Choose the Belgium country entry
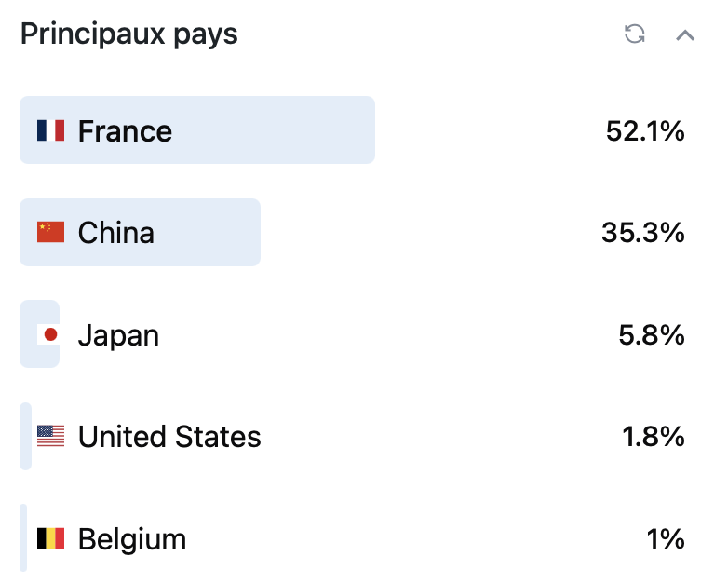 pos(132,538)
